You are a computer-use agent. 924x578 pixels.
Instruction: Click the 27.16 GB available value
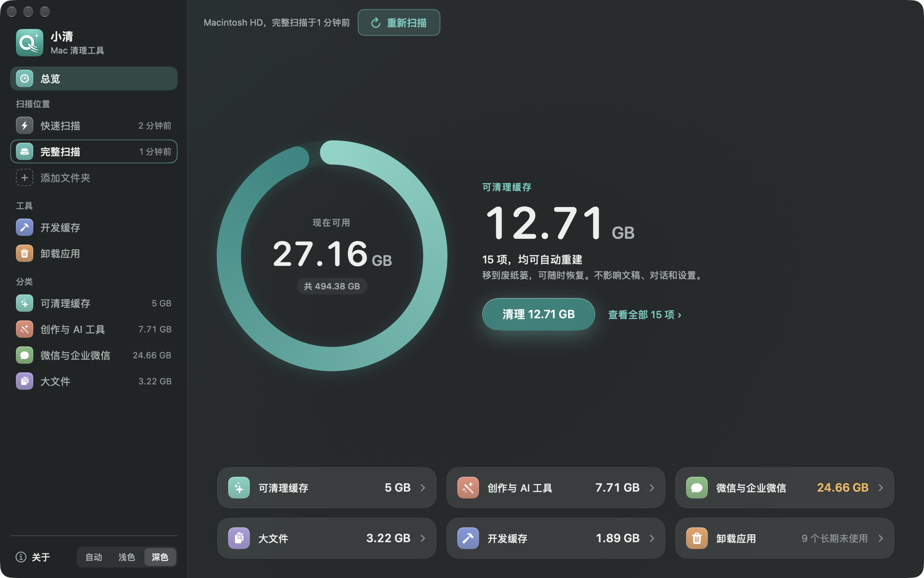332,254
